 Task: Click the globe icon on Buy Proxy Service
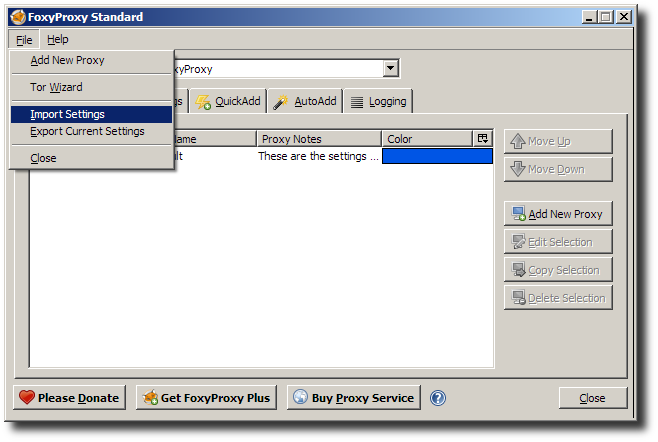point(300,397)
